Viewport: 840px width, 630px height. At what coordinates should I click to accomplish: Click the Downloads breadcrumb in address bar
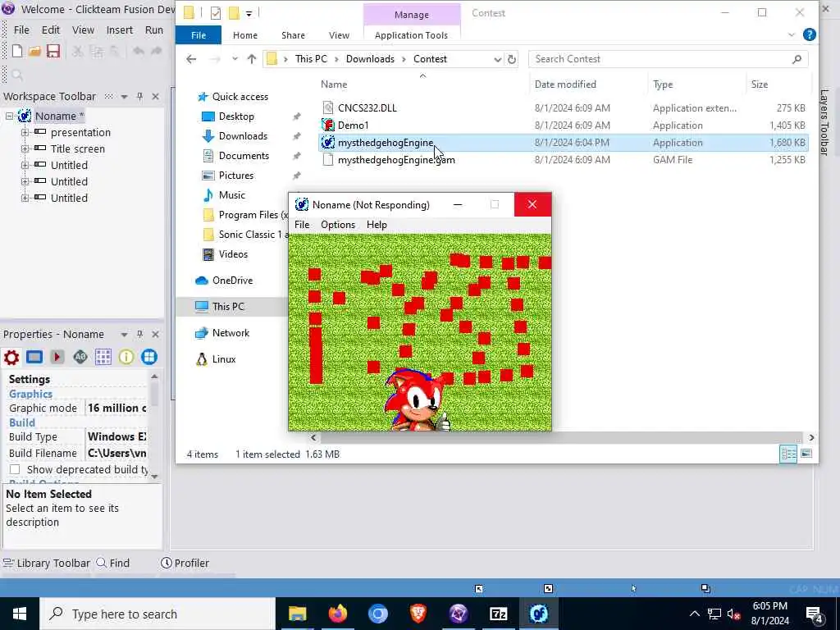coord(370,59)
